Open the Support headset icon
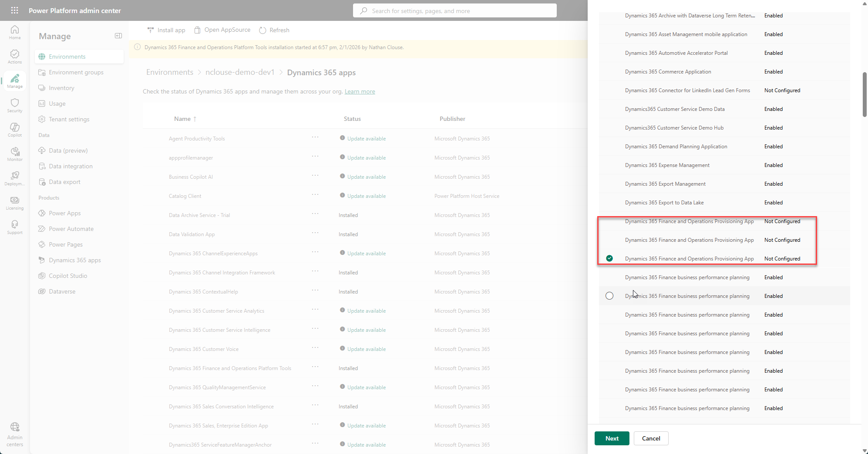 click(x=15, y=227)
